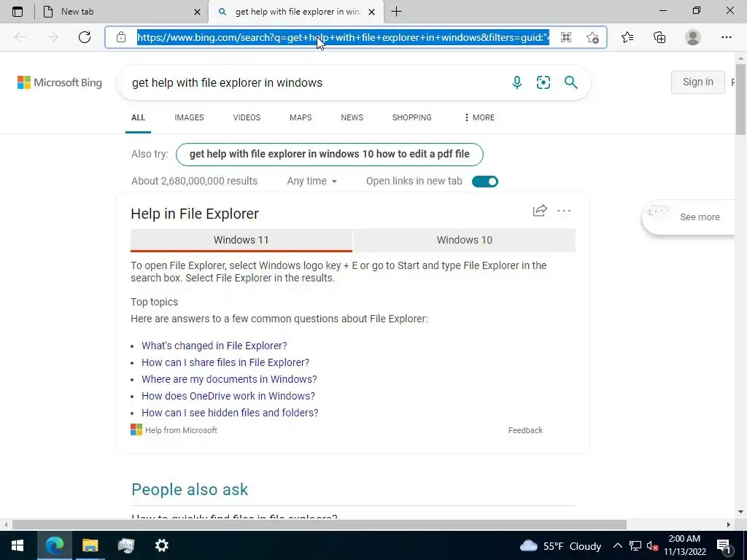Share the Help in File Explorer card
The width and height of the screenshot is (747, 560).
(x=540, y=211)
